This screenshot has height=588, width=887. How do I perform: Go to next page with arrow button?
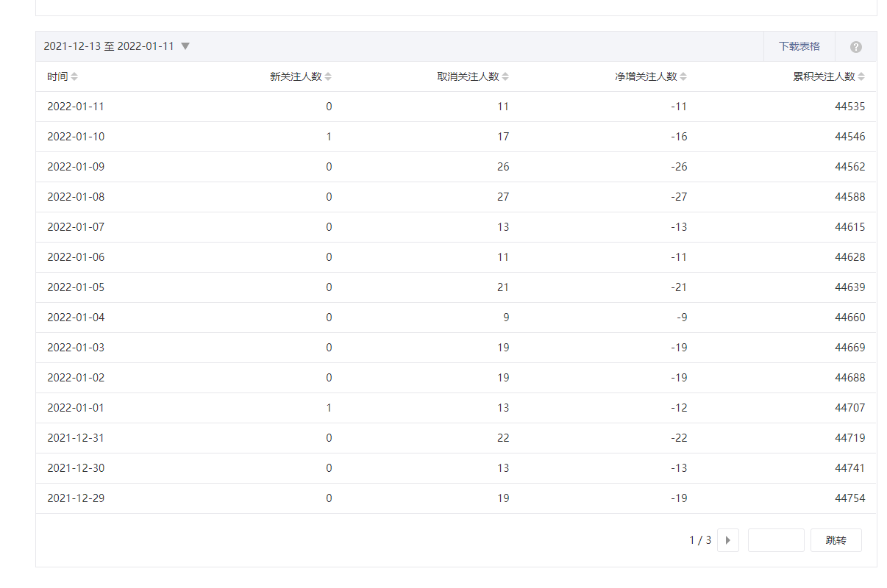coord(727,540)
